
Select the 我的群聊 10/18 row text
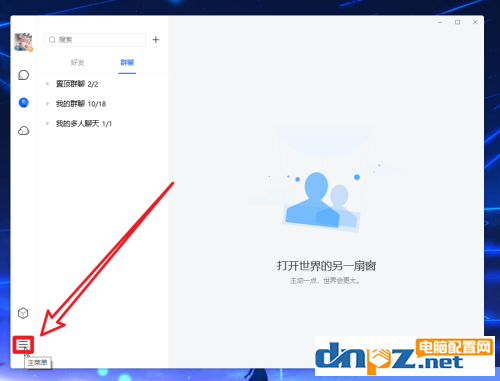[81, 104]
